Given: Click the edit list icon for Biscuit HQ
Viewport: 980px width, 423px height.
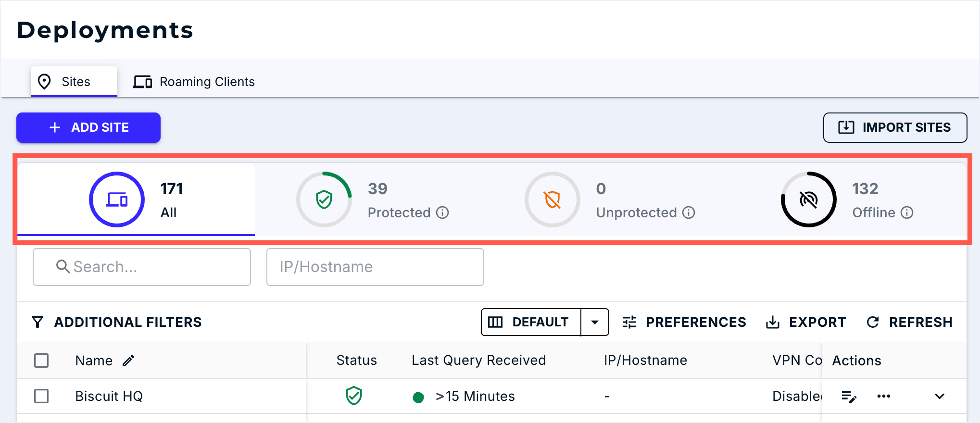Looking at the screenshot, I should pyautogui.click(x=849, y=397).
